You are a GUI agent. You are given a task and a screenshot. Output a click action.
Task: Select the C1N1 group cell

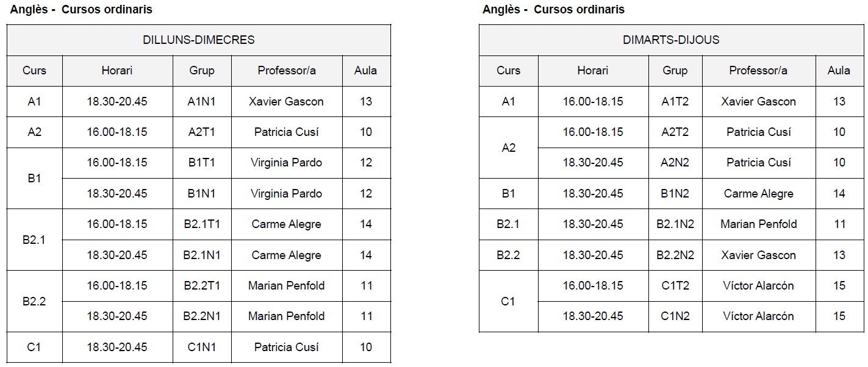click(x=202, y=347)
